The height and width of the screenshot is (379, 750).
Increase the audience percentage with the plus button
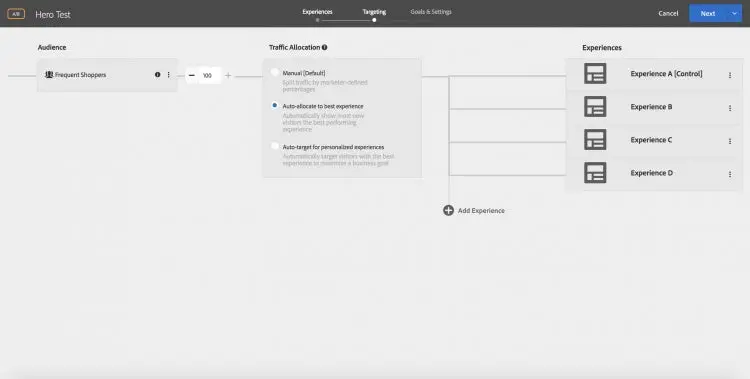pyautogui.click(x=228, y=76)
